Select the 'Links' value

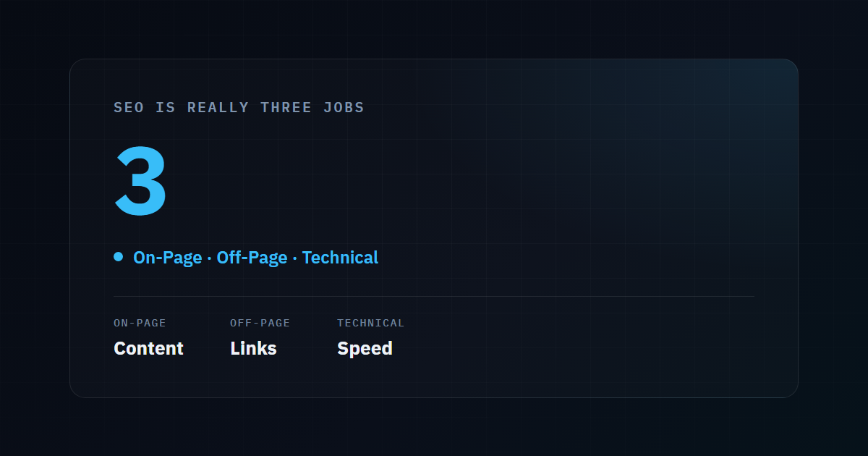pyautogui.click(x=253, y=348)
